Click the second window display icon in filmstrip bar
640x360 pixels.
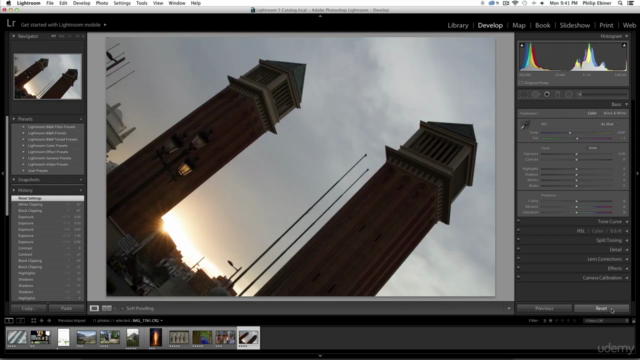pyautogui.click(x=20, y=320)
